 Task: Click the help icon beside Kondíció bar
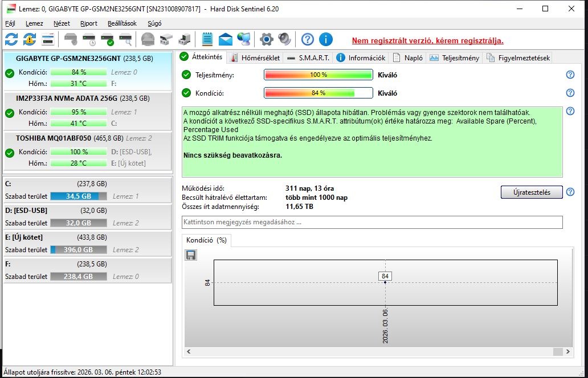point(570,93)
